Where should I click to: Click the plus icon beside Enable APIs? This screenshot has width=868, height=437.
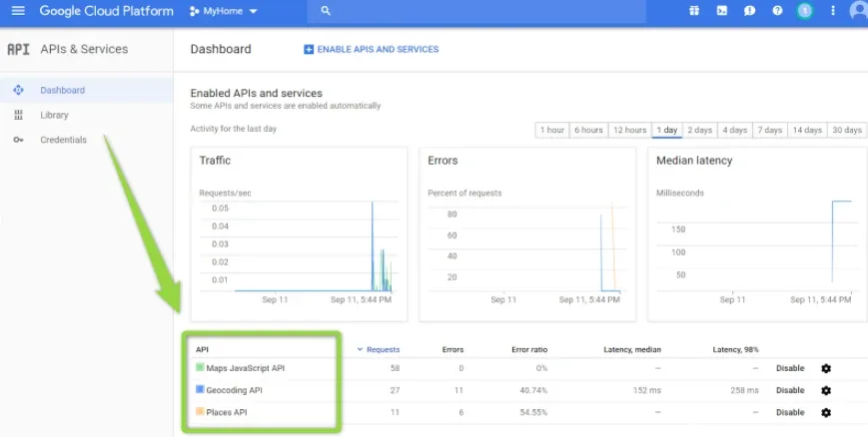[309, 49]
